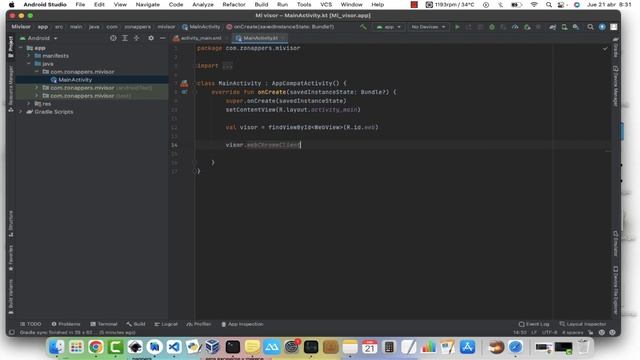Open the No Devices selector dropdown
The height and width of the screenshot is (360, 640).
coord(428,27)
